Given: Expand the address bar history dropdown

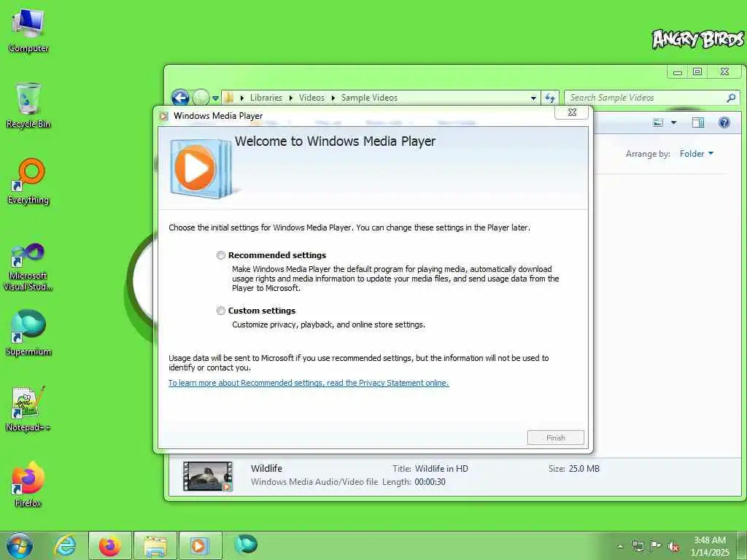Looking at the screenshot, I should 533,98.
